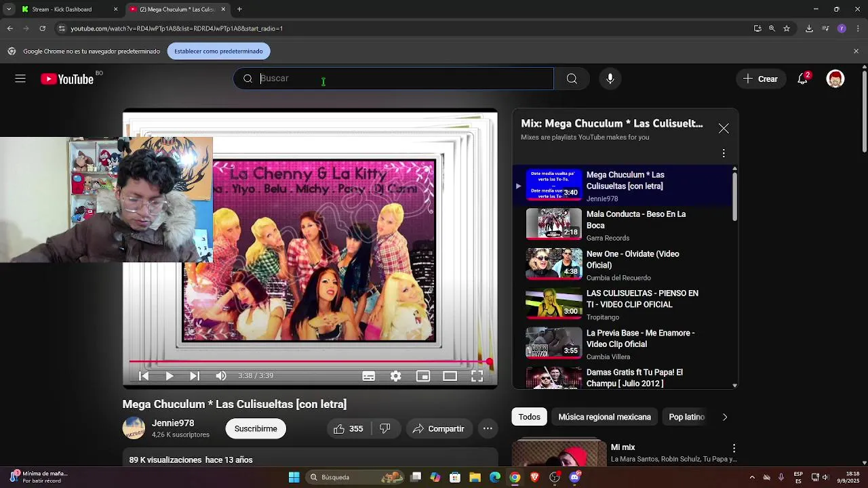Viewport: 868px width, 488px height.
Task: Enter full screen mode
Action: pyautogui.click(x=477, y=376)
